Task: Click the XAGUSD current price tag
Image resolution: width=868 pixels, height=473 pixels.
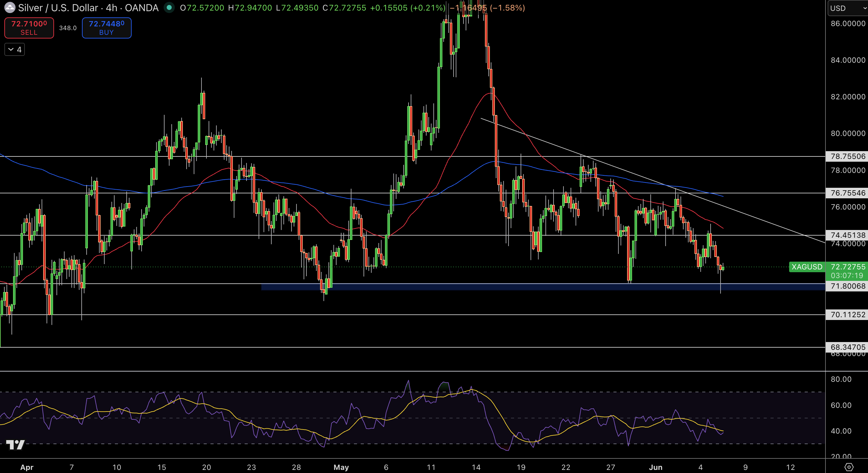Action: (x=807, y=267)
